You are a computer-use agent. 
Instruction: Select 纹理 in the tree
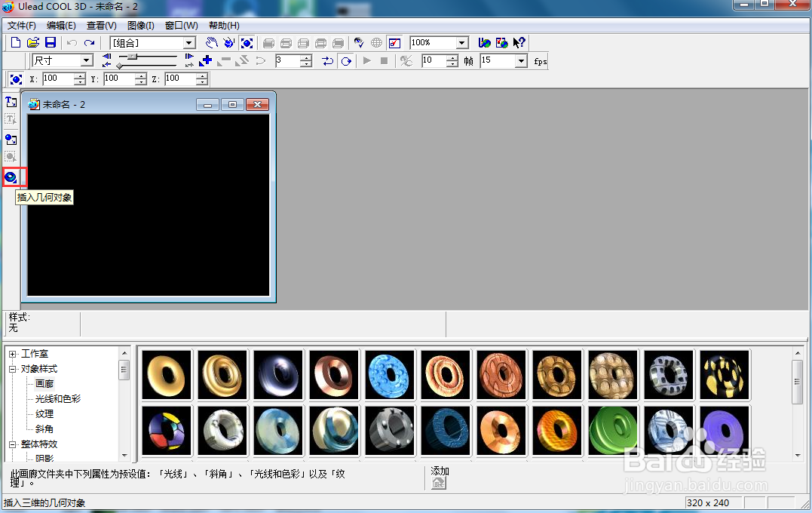pos(44,414)
